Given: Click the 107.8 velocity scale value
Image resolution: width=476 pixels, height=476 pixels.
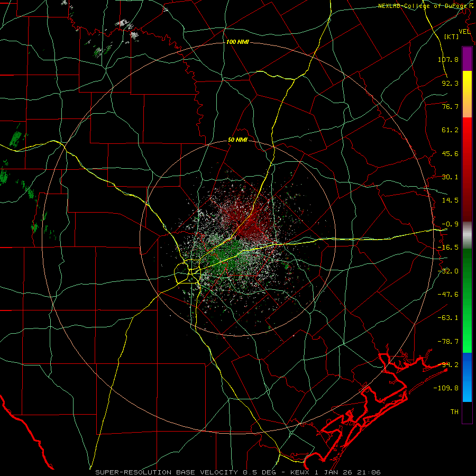Looking at the screenshot, I should click(448, 59).
